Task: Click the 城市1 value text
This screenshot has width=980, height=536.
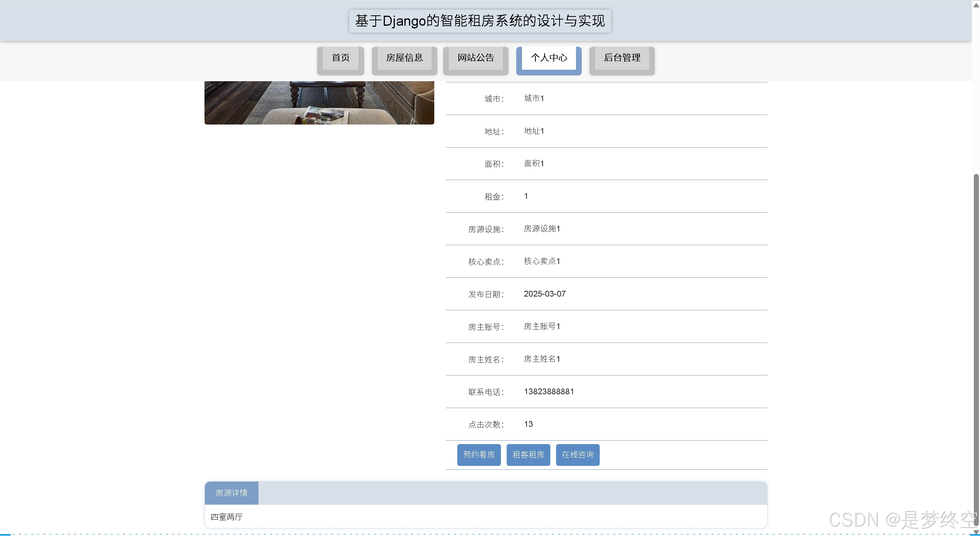Action: [534, 98]
